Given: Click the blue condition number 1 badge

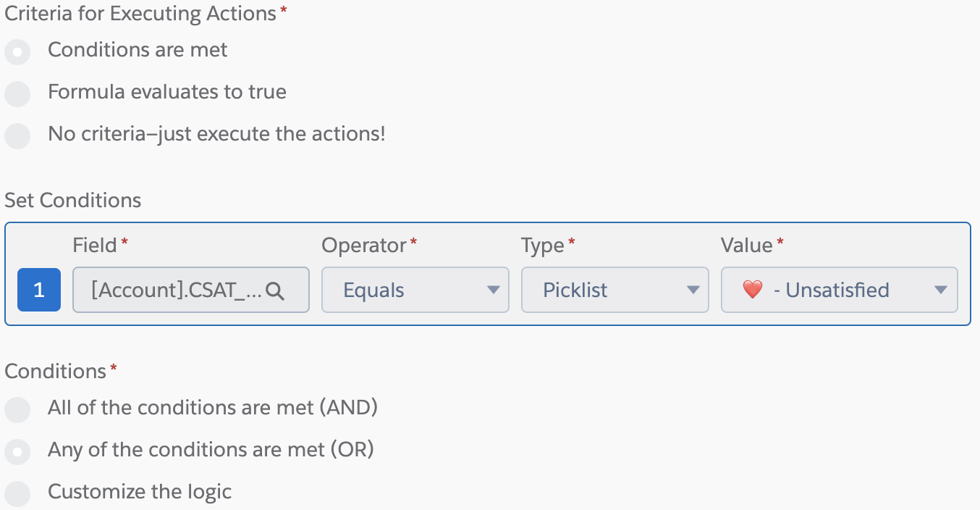Looking at the screenshot, I should [39, 290].
